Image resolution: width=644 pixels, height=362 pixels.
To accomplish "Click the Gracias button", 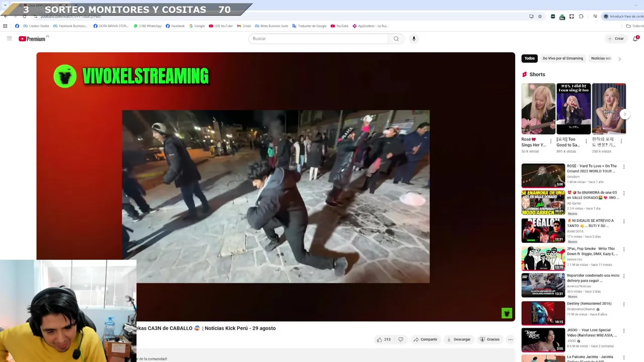I will [x=490, y=339].
